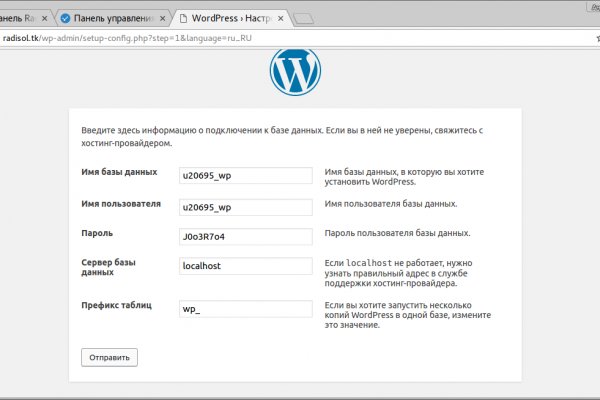This screenshot has width=600, height=400.
Task: Close the Панель управления tab
Action: click(163, 18)
